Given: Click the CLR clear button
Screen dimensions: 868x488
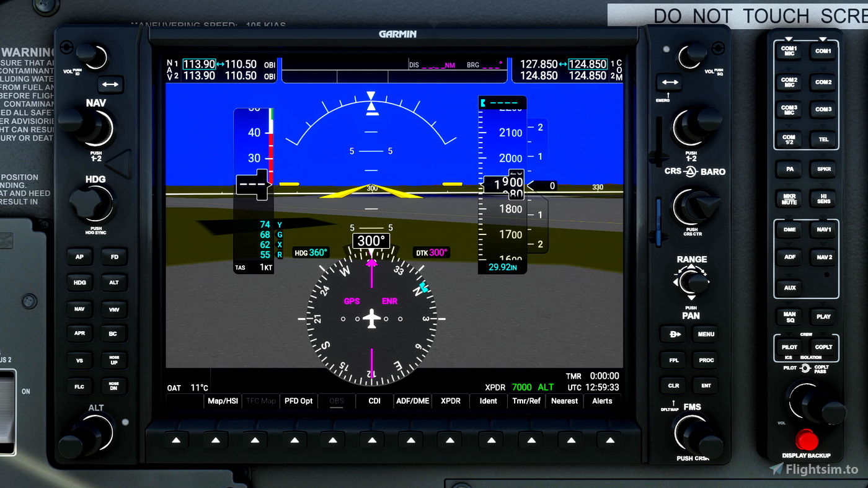Looking at the screenshot, I should point(673,385).
